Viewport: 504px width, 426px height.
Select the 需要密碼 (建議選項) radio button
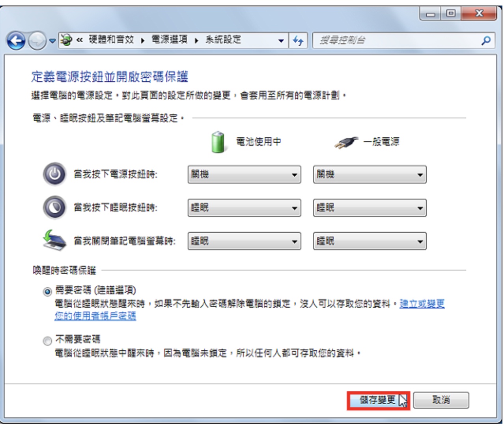tap(47, 292)
